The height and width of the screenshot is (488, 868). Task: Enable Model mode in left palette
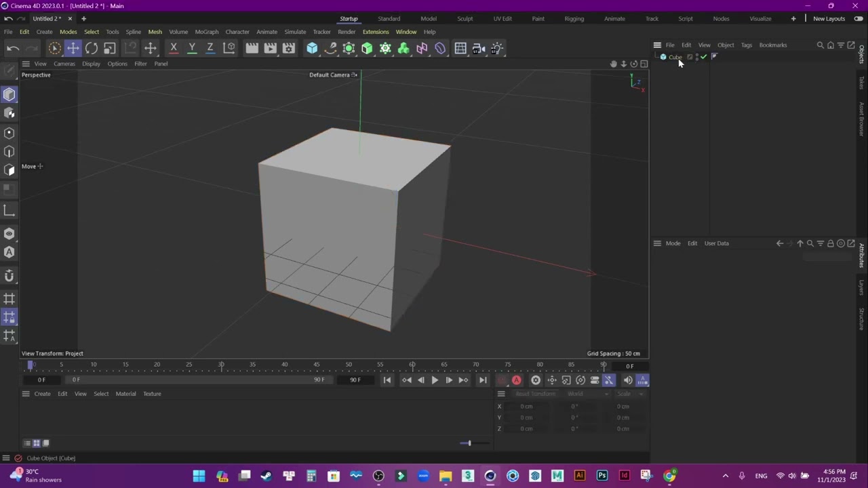9,94
